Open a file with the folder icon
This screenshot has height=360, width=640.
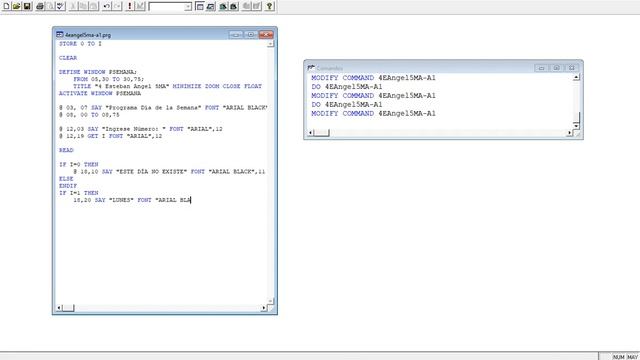point(16,6)
